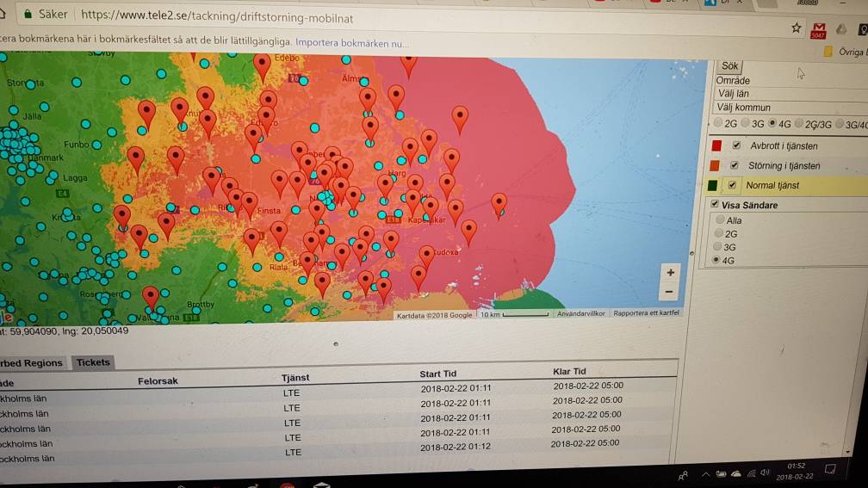The width and height of the screenshot is (868, 488).
Task: Open the volume tray icon
Action: tap(765, 473)
